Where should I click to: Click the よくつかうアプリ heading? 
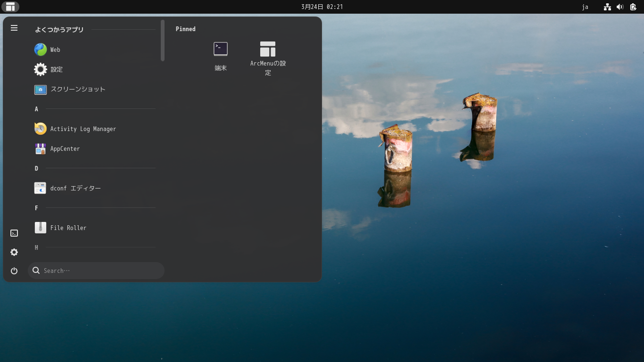[x=59, y=30]
